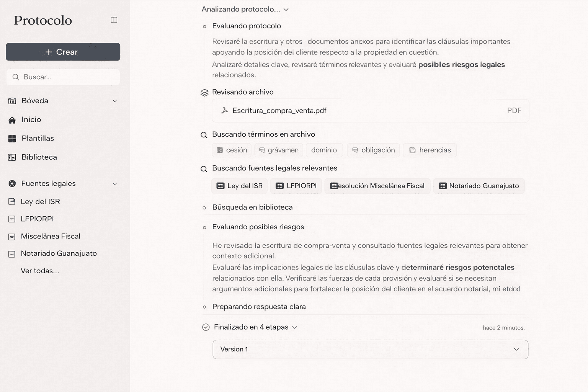Open the Biblioteca icon in sidebar
Viewport: 588px width, 392px height.
12,157
